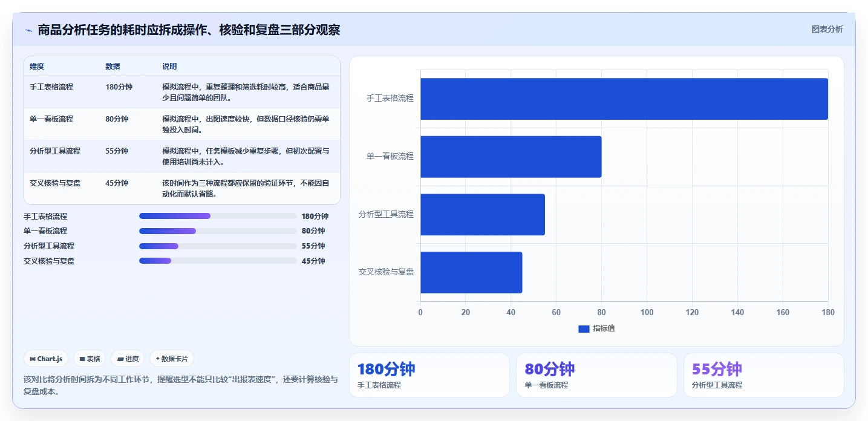868x421 pixels.
Task: Click the 单一看板流程 bar in the chart
Action: [x=511, y=157]
